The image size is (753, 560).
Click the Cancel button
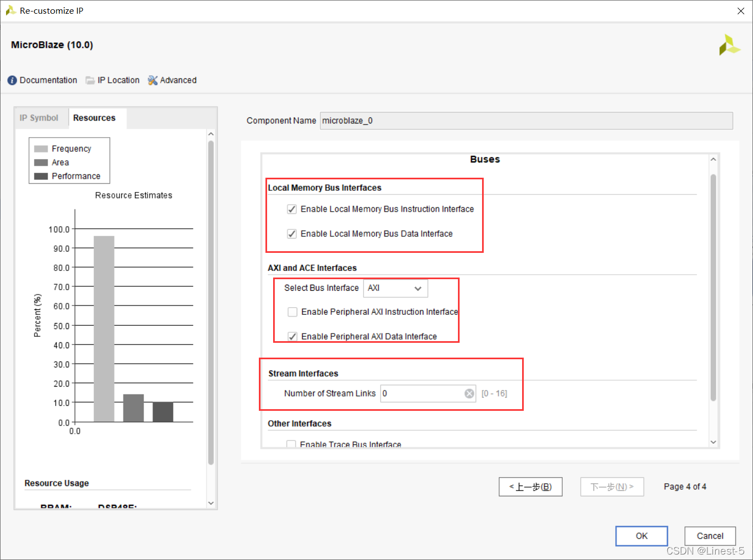710,536
